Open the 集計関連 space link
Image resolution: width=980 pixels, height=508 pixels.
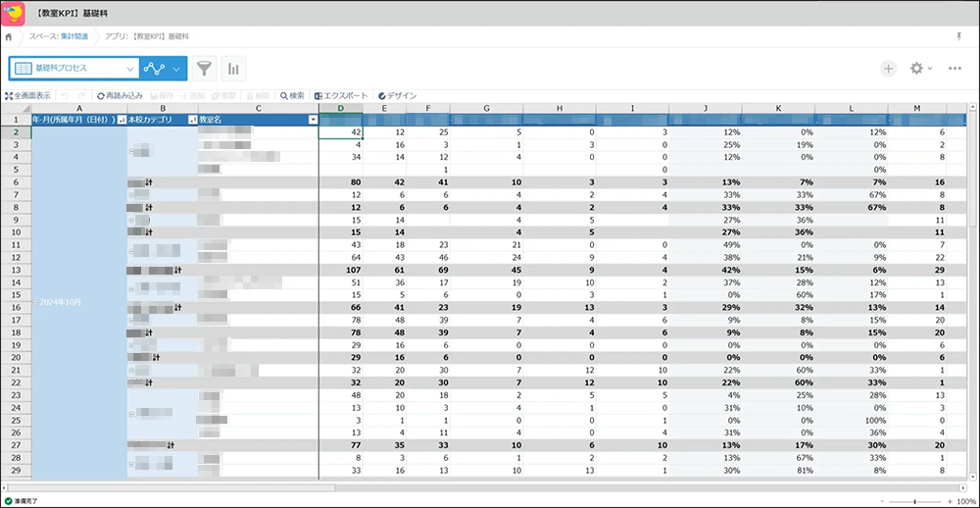point(72,36)
